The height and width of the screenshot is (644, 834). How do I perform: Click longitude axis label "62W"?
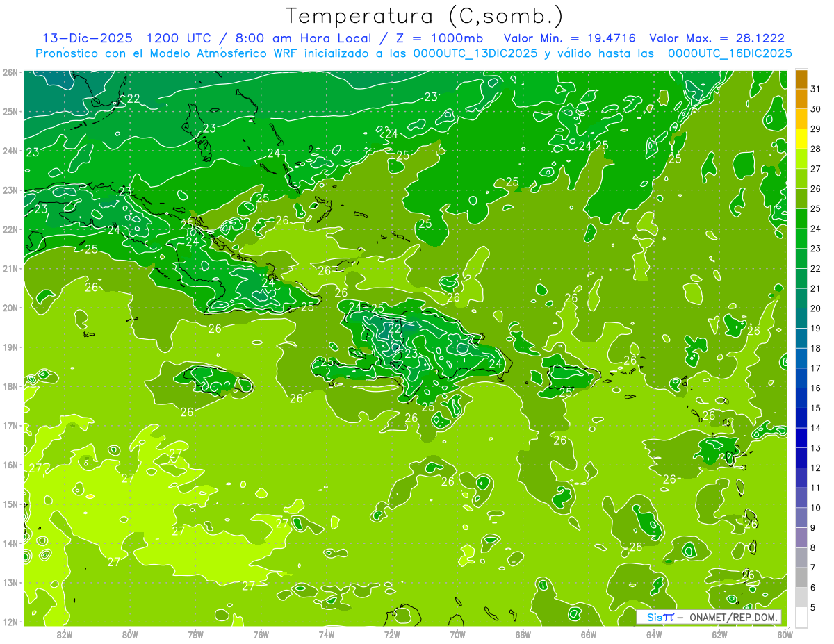[x=720, y=634]
